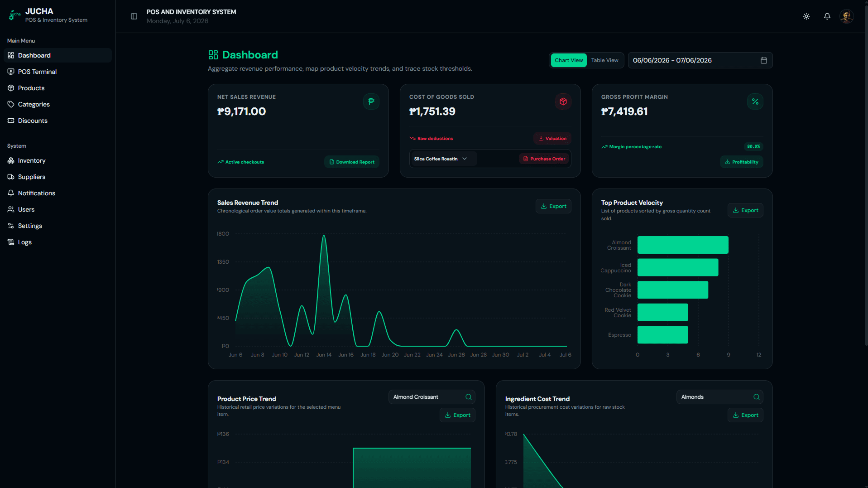Click the Users people icon

(x=11, y=209)
